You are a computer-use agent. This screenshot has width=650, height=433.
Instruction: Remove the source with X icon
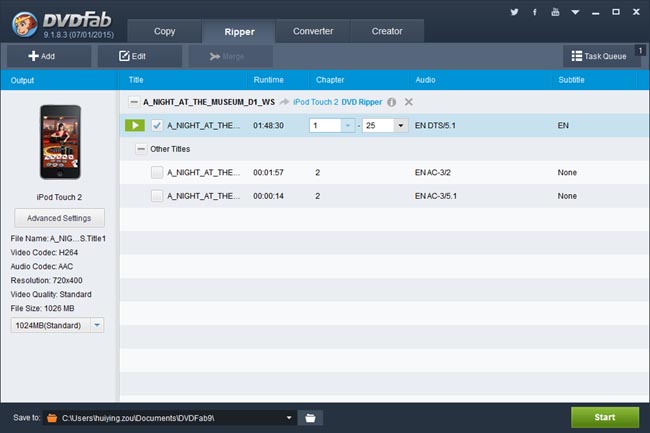click(x=408, y=102)
